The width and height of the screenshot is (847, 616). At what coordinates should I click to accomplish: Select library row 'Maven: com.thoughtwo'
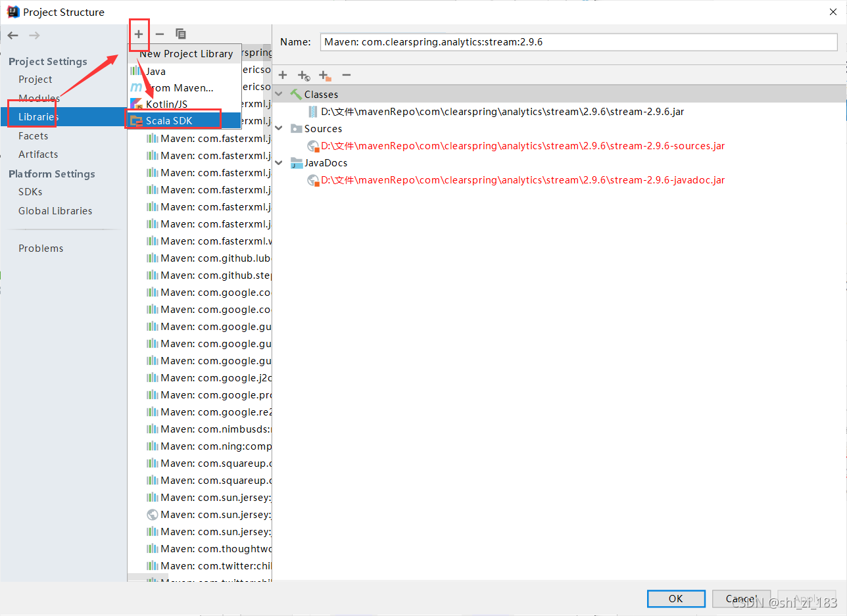pyautogui.click(x=209, y=548)
